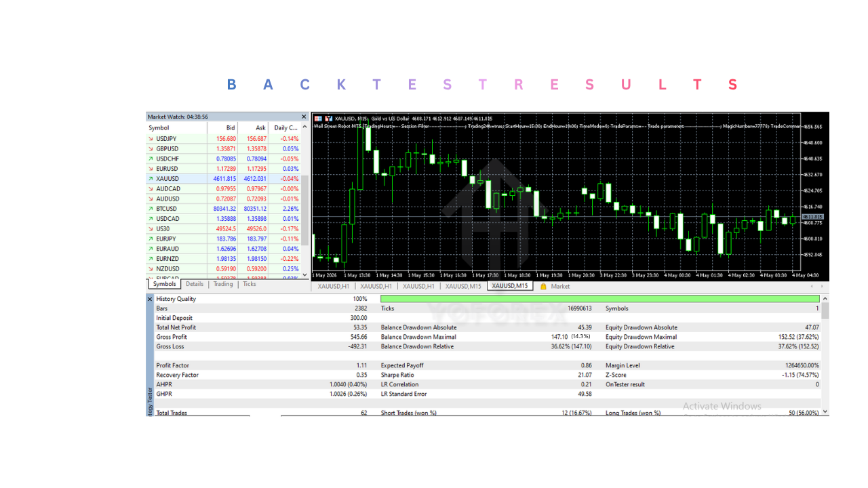Click the US30 ask price 49526.0
868x488 pixels.
click(256, 229)
